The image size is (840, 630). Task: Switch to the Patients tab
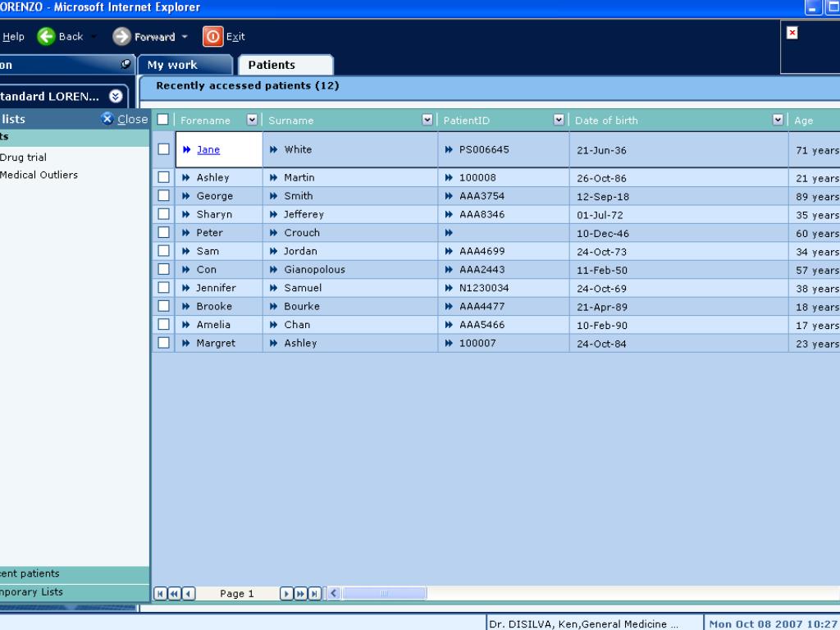[x=285, y=65]
